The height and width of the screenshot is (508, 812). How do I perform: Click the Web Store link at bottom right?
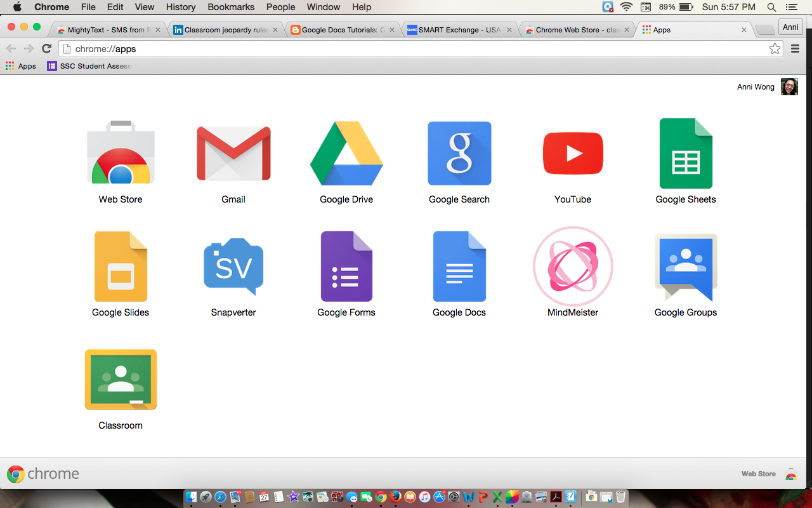tap(758, 474)
